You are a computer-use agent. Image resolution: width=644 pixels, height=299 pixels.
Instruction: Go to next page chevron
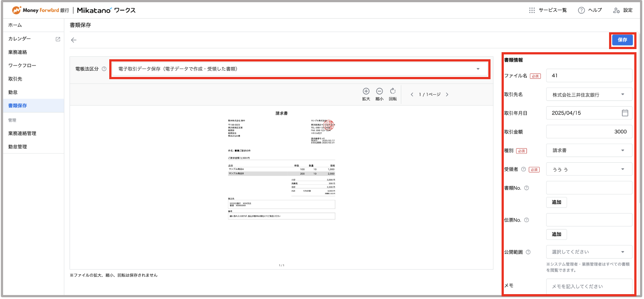point(447,94)
